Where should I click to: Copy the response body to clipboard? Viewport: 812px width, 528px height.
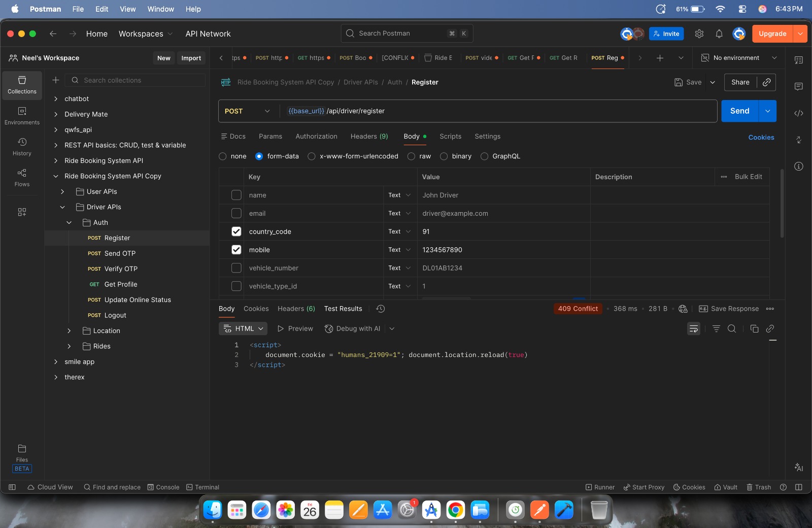tap(754, 329)
